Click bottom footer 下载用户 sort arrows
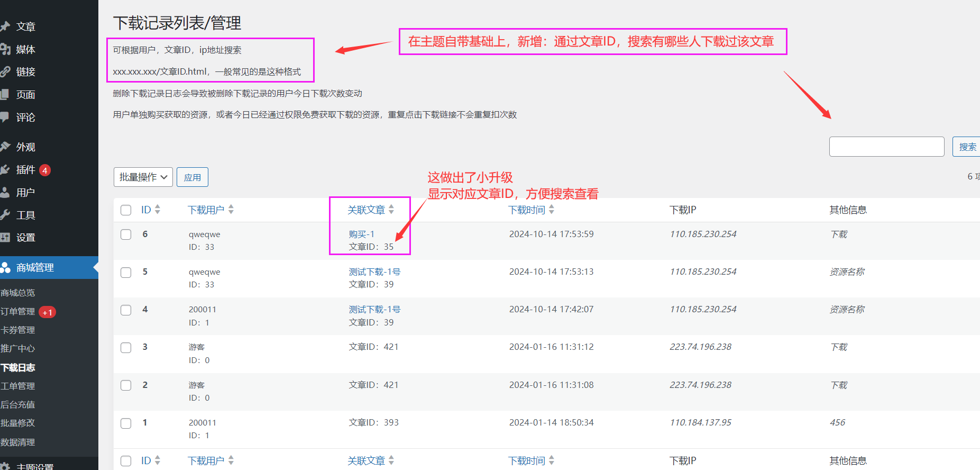The height and width of the screenshot is (470, 980). tap(231, 460)
